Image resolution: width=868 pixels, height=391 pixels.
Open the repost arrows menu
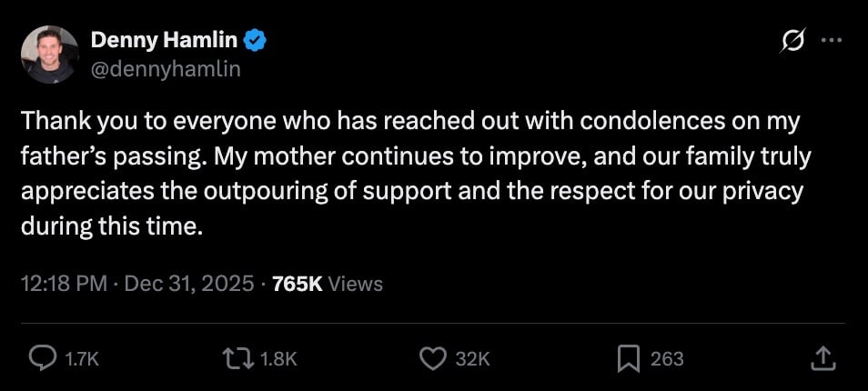click(240, 359)
